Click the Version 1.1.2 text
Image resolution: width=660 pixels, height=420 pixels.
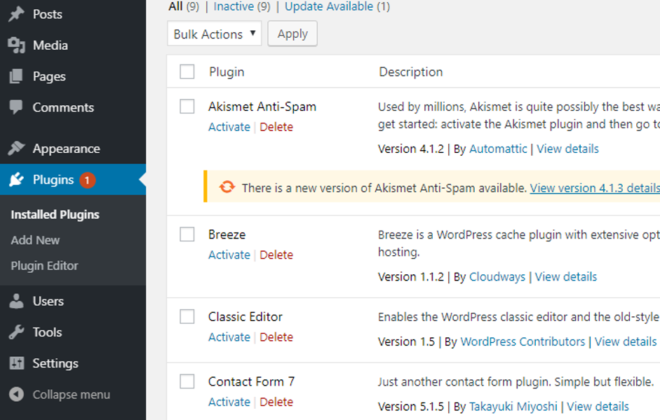[411, 276]
